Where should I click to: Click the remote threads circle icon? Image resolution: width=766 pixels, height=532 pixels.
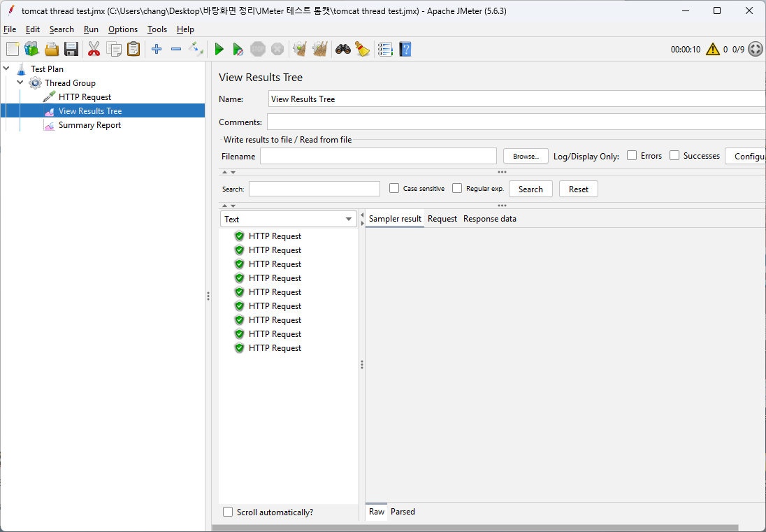tap(756, 49)
